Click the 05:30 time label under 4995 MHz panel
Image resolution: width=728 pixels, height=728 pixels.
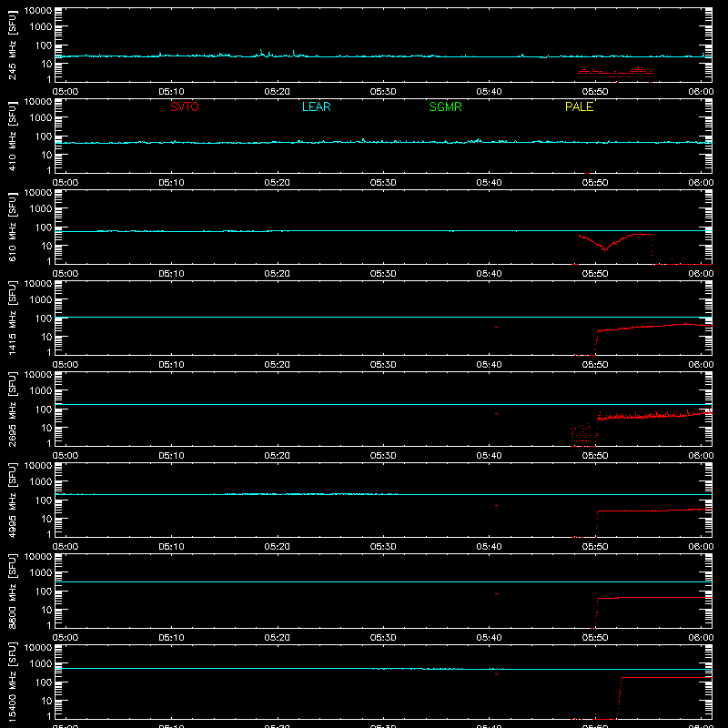(x=383, y=547)
